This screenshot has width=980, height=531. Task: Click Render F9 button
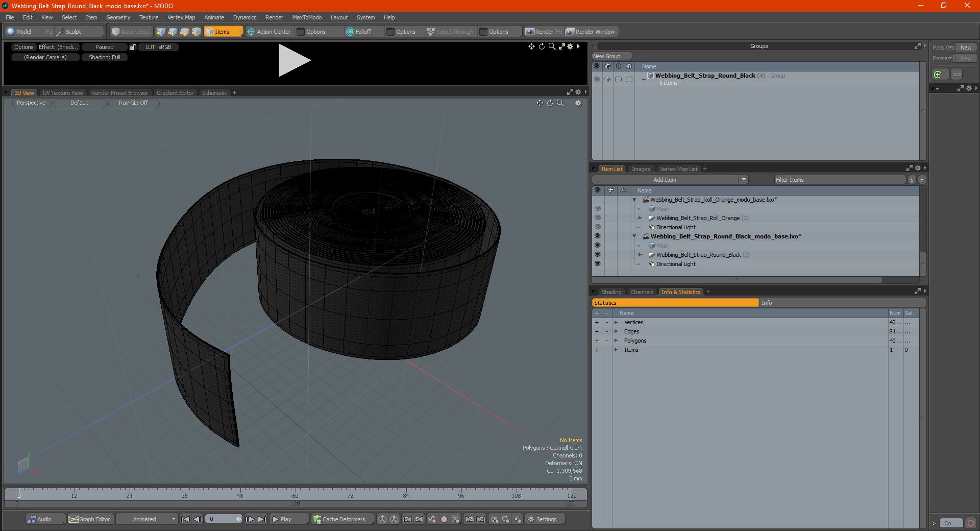(x=544, y=32)
